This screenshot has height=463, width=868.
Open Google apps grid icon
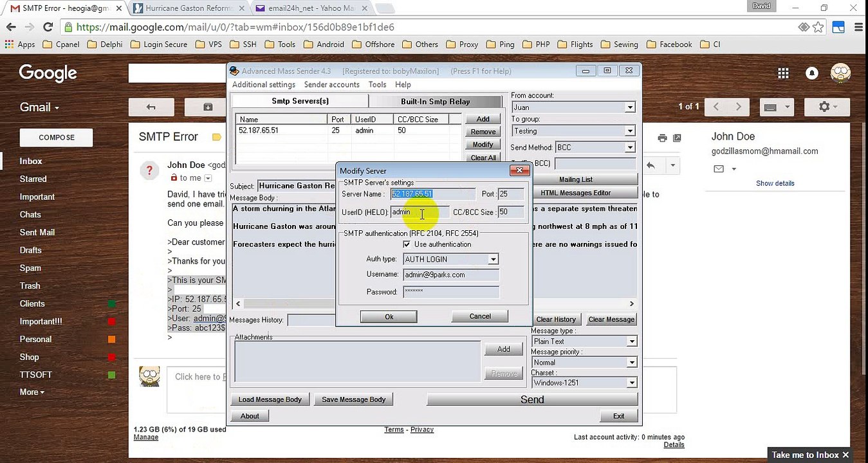tap(783, 73)
